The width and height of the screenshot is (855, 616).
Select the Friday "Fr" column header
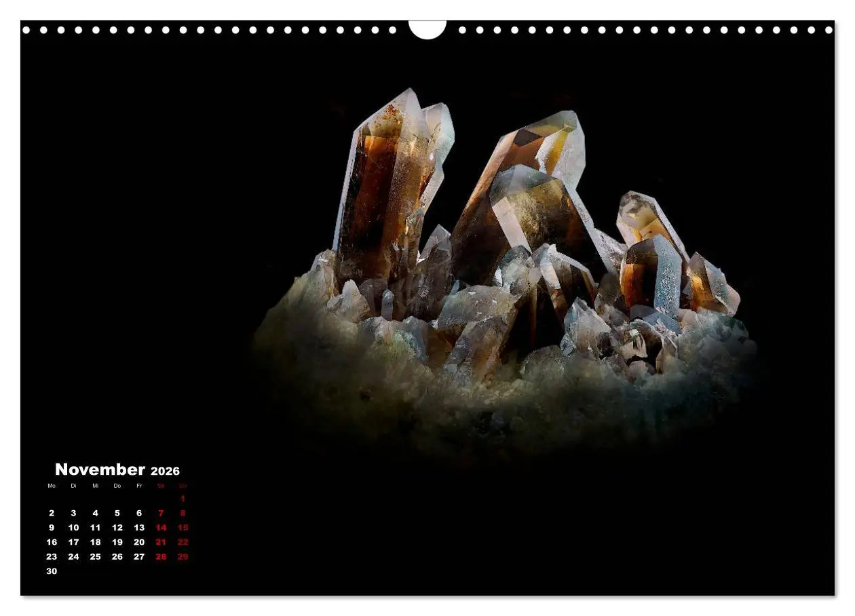[x=138, y=486]
